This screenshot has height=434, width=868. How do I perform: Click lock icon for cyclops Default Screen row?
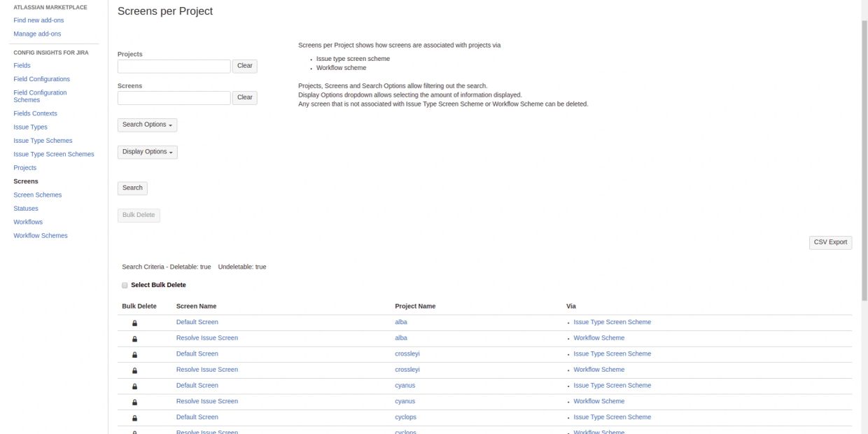point(134,419)
